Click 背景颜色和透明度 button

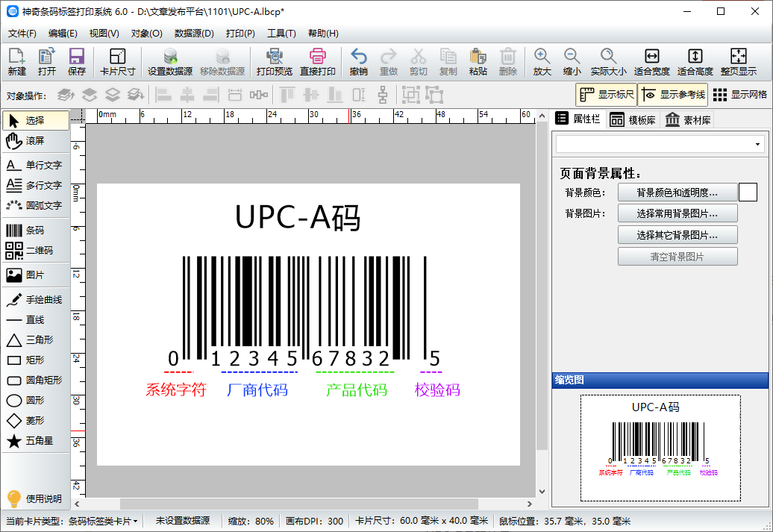pos(677,193)
